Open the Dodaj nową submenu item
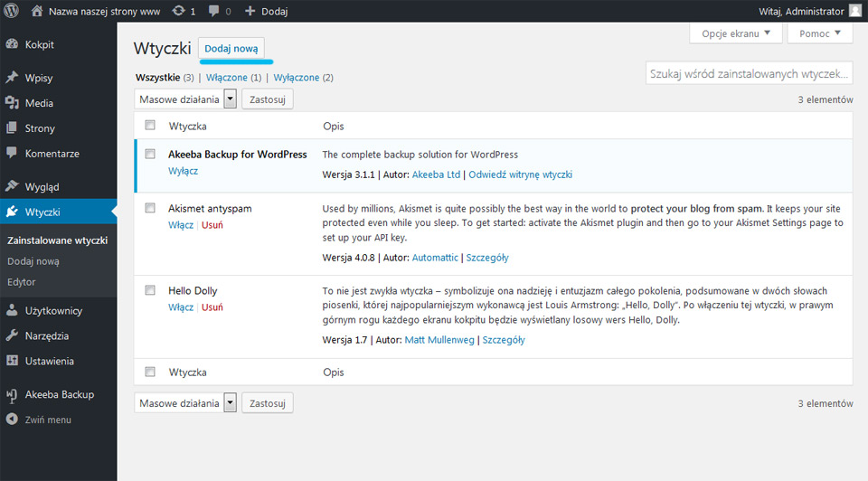The height and width of the screenshot is (481, 868). [33, 261]
